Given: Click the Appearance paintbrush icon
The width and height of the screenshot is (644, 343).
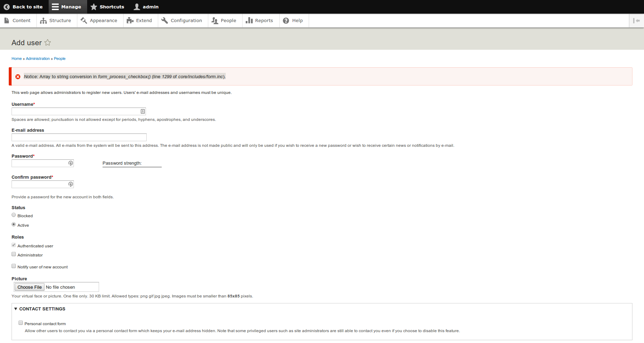Looking at the screenshot, I should 84,20.
